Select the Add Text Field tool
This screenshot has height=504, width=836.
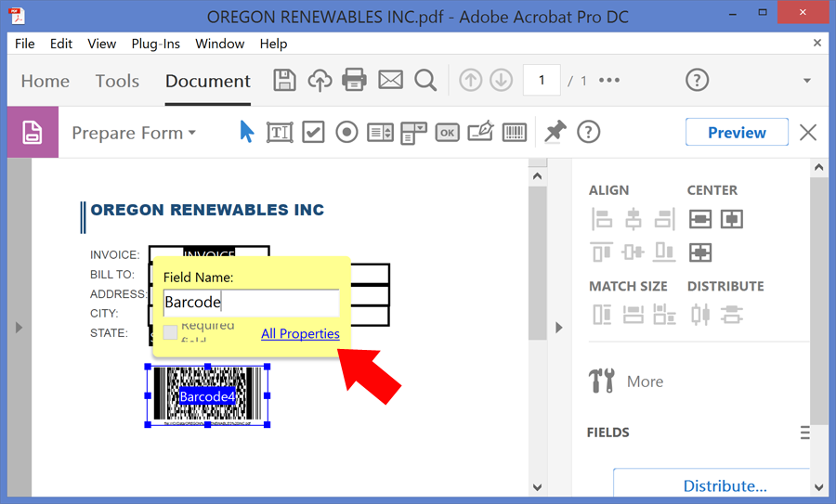pyautogui.click(x=280, y=133)
